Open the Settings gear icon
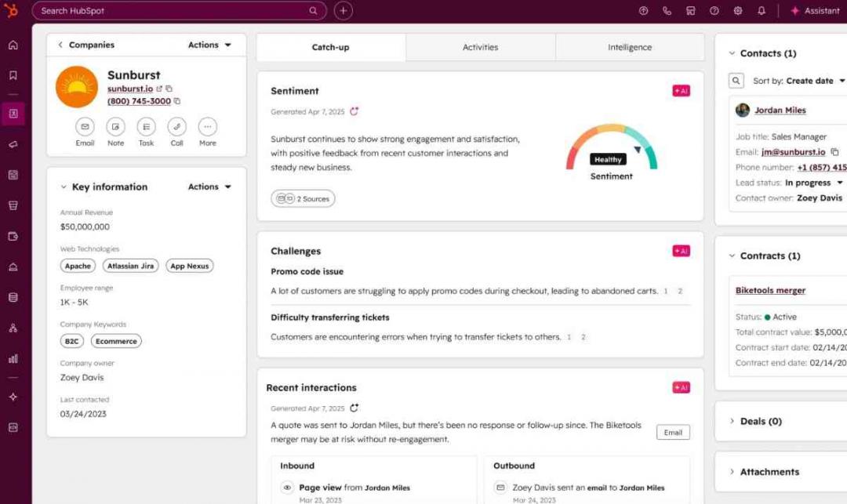This screenshot has height=504, width=847. [x=738, y=11]
